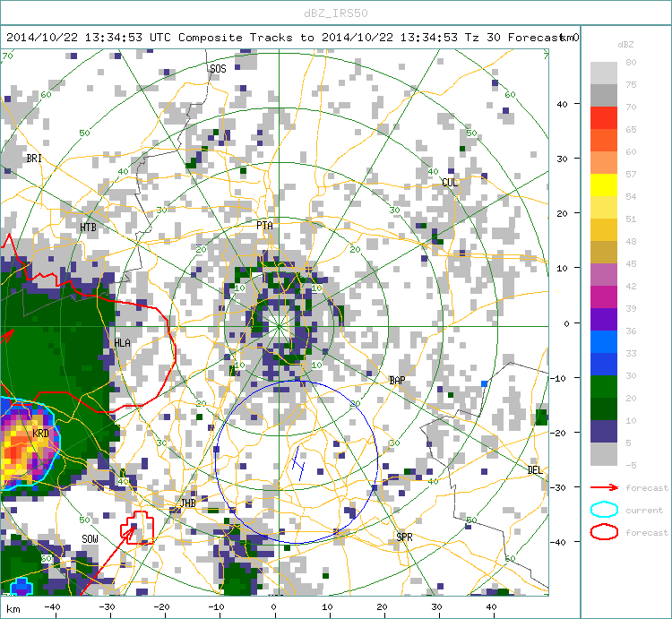Screen dimensions: 672x619
Task: Click the red forecast ellipse legend icon
Action: (x=604, y=532)
